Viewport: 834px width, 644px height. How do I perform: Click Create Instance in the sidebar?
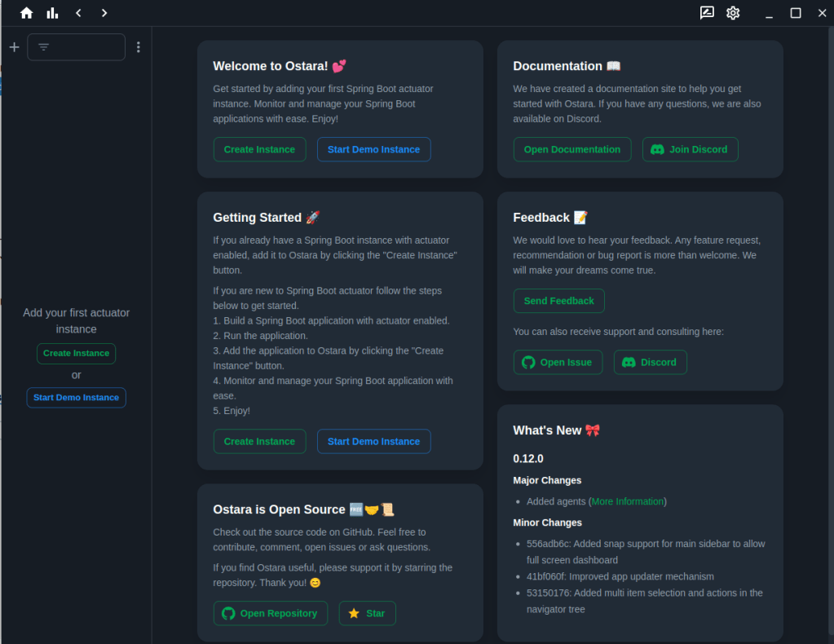pos(76,353)
